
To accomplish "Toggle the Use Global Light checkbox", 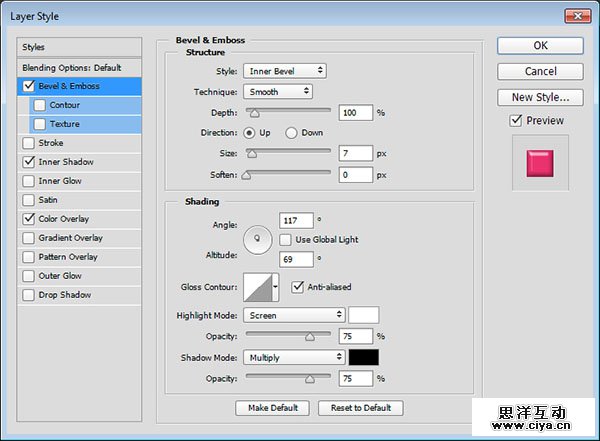I will pos(286,239).
